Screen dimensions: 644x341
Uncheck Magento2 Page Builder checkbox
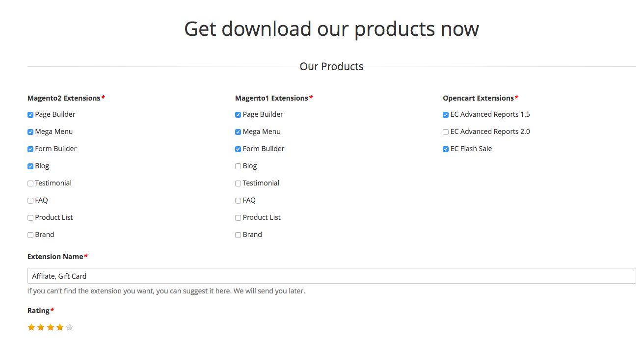30,115
